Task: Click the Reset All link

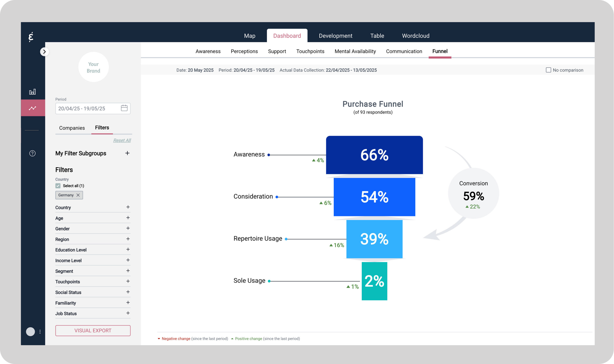Action: coord(122,140)
